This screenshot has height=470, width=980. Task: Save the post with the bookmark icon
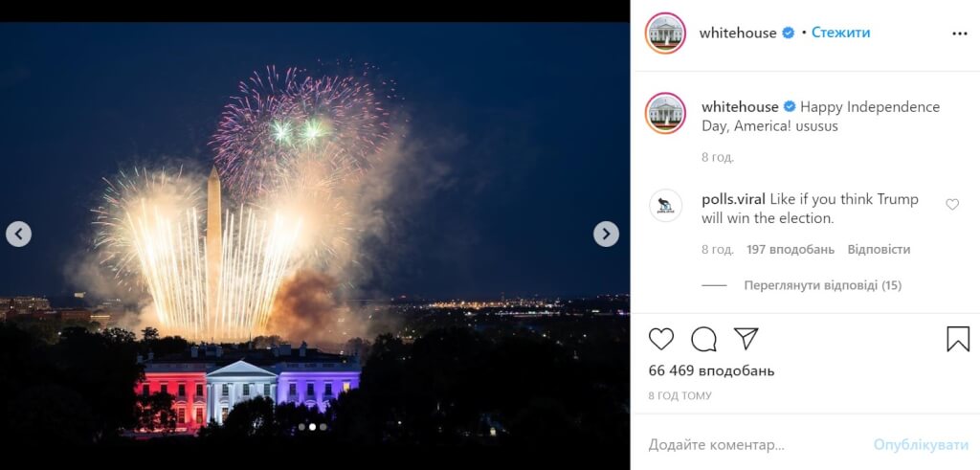pyautogui.click(x=958, y=339)
